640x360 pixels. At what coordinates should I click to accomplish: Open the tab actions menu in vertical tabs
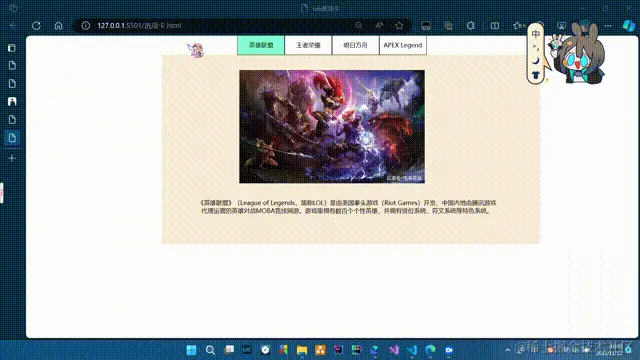[12, 48]
